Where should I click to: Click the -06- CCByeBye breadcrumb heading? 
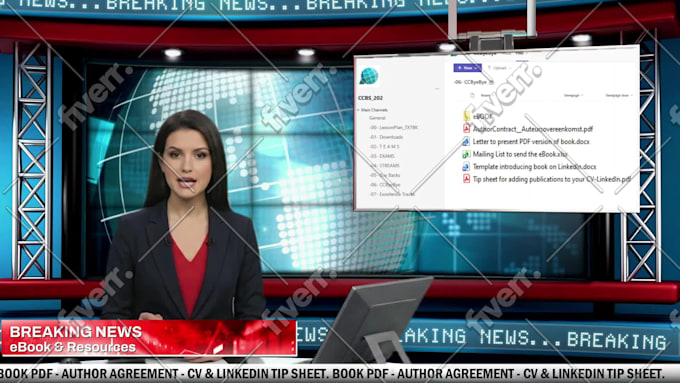(x=470, y=82)
